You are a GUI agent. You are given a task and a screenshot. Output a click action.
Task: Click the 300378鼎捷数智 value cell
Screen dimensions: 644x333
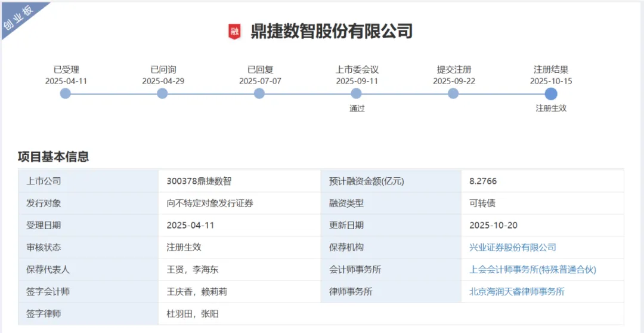coord(240,181)
